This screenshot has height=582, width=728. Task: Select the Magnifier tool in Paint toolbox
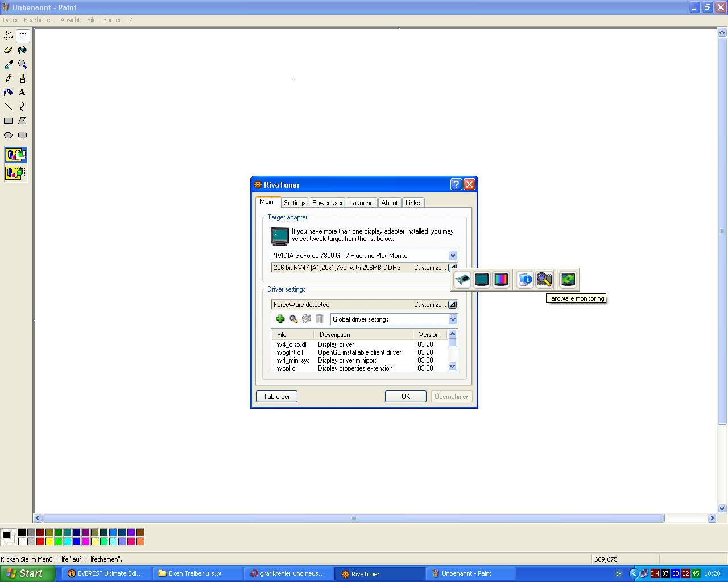(23, 64)
